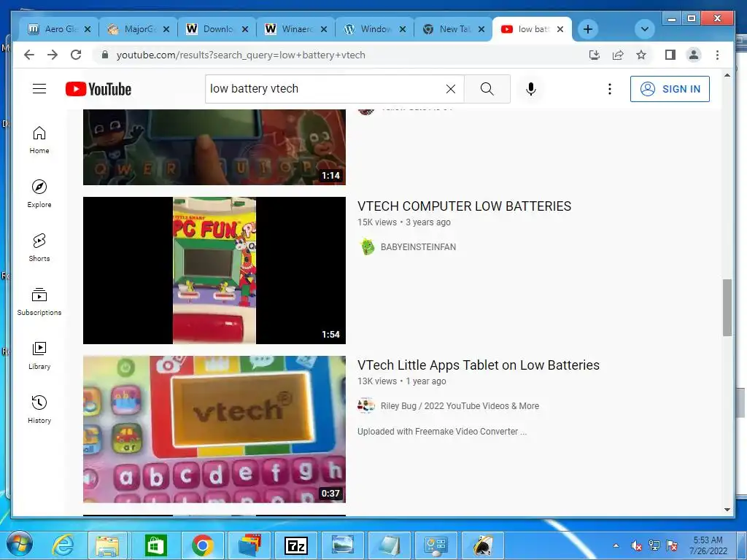Close the low batt YouTube tab
Viewport: 747px width, 560px height.
(560, 29)
